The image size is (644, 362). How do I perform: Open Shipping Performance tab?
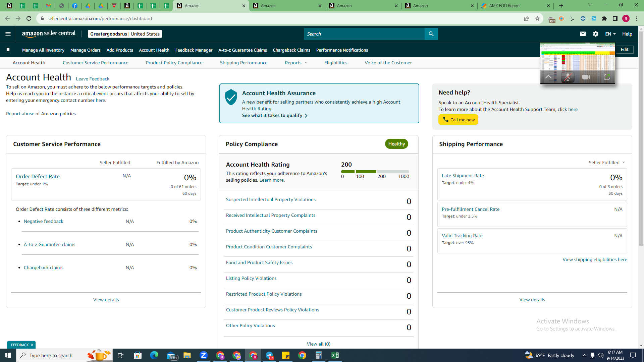pos(244,63)
